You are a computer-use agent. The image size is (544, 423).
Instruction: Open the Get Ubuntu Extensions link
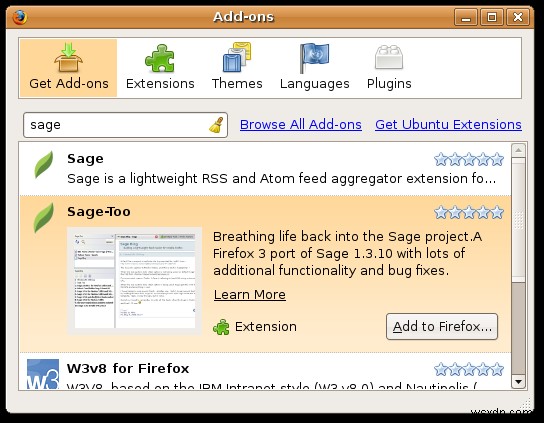[x=448, y=125]
